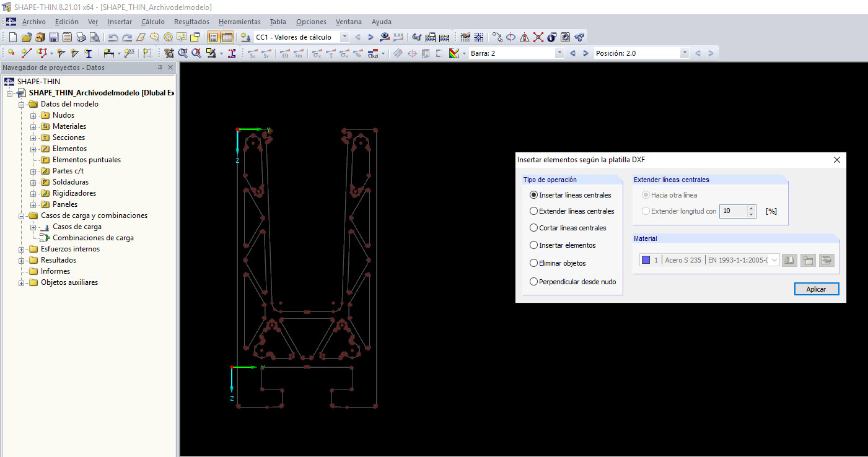Select Insertar elementos option
868x457 pixels.
point(563,245)
